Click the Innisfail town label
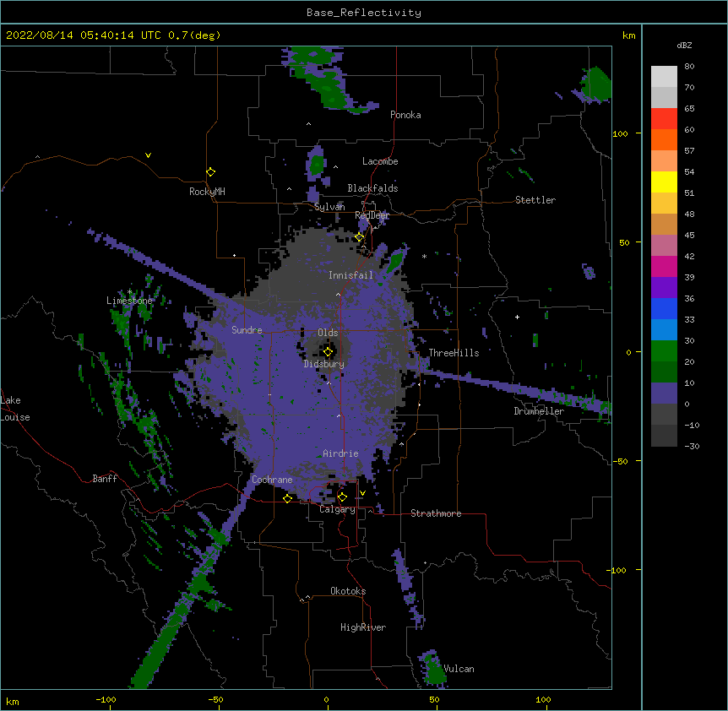Screen dimensions: 728x711 click(350, 275)
